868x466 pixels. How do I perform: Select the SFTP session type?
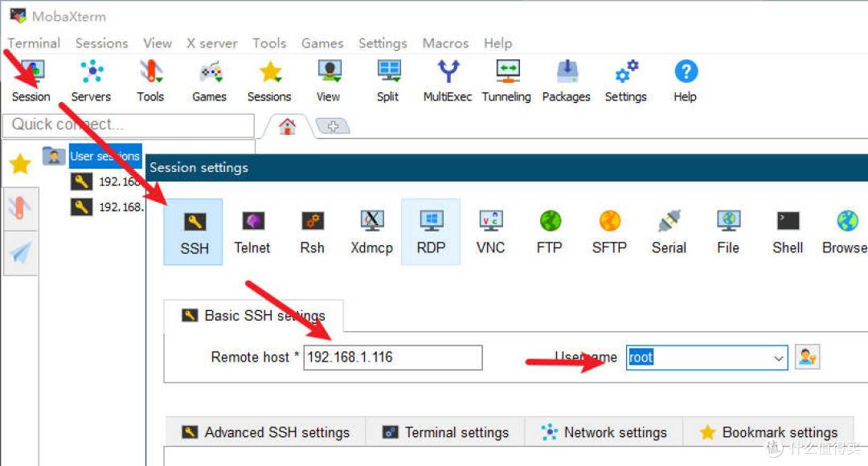pyautogui.click(x=609, y=232)
